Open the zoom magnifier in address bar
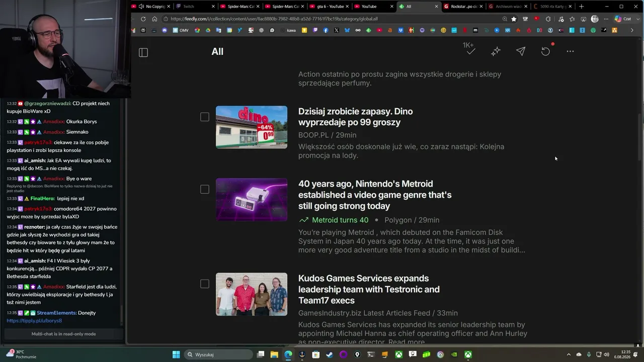This screenshot has width=644, height=362. [505, 19]
